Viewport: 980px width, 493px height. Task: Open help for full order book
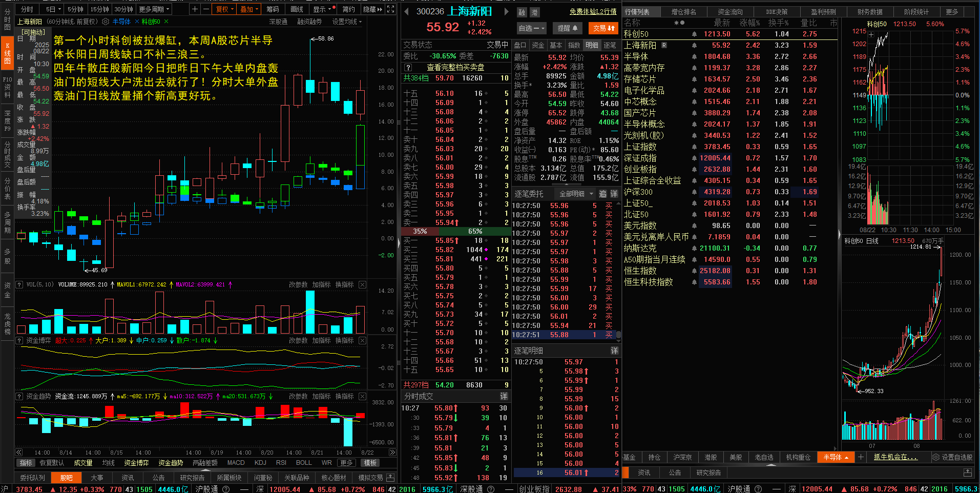(408, 68)
